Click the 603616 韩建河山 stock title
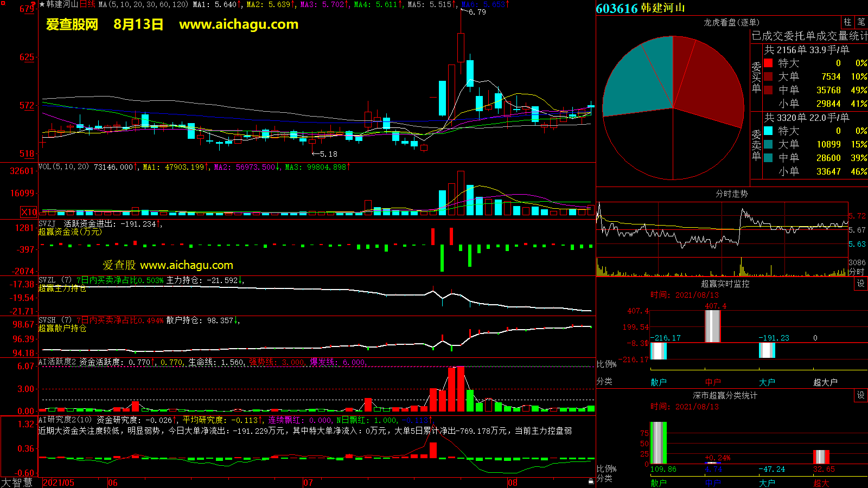Screen dimensions: 868x488 coord(640,8)
